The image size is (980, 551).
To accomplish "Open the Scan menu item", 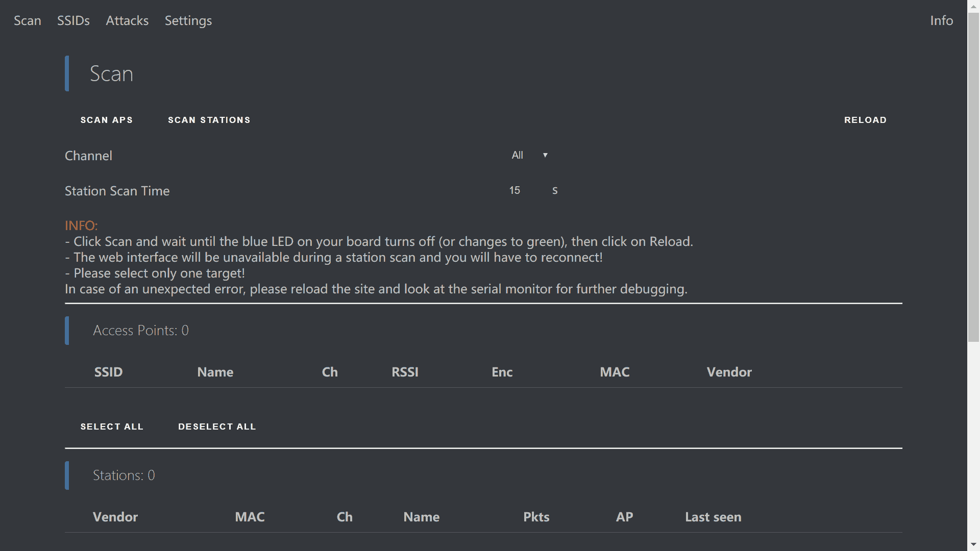I will [27, 20].
